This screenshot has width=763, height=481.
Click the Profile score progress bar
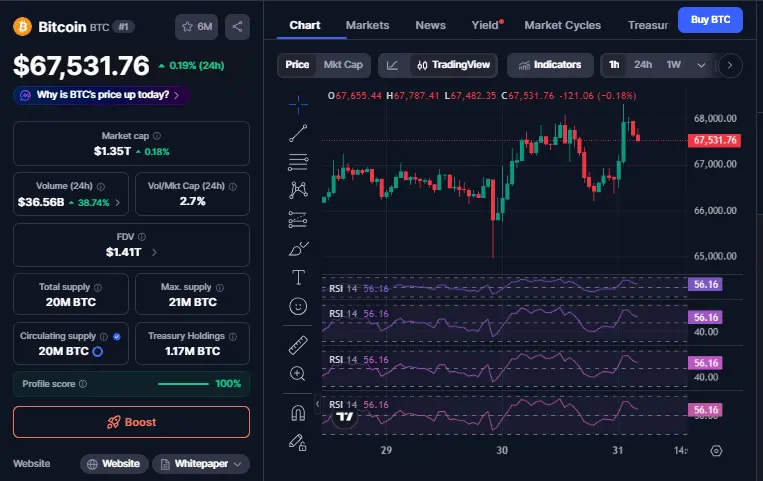coord(183,384)
